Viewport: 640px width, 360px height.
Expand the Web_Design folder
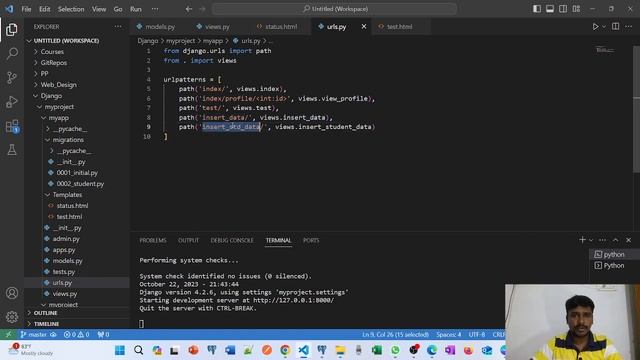[58, 85]
